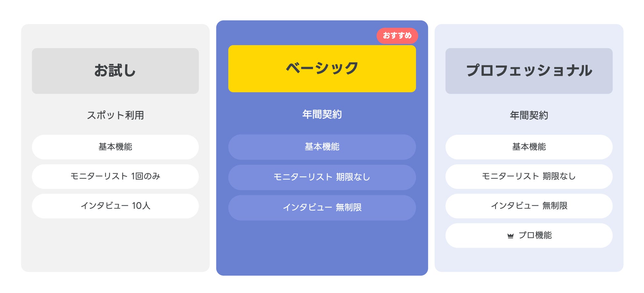Click the おすすめ recommended badge
Screen dimensions: 644x293
tap(397, 36)
